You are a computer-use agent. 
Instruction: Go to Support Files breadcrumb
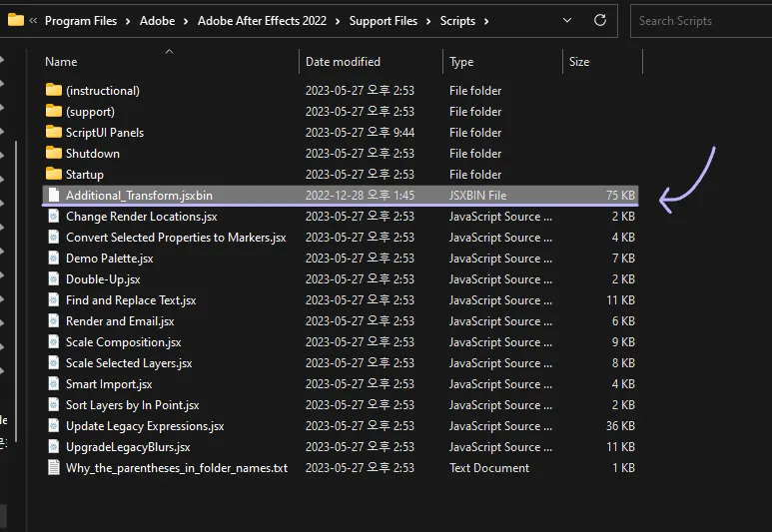click(384, 21)
